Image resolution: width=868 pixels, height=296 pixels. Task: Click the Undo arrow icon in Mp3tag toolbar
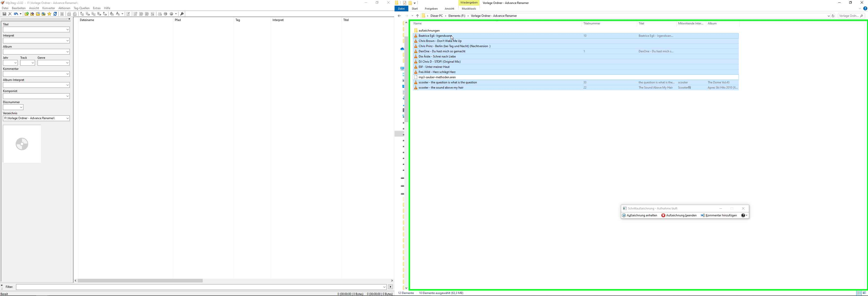pyautogui.click(x=16, y=14)
